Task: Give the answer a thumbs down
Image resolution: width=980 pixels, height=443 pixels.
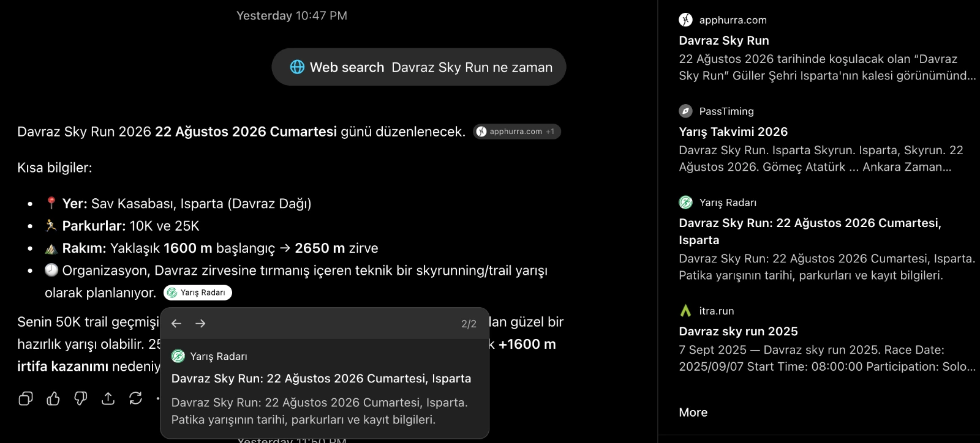Action: pyautogui.click(x=81, y=399)
